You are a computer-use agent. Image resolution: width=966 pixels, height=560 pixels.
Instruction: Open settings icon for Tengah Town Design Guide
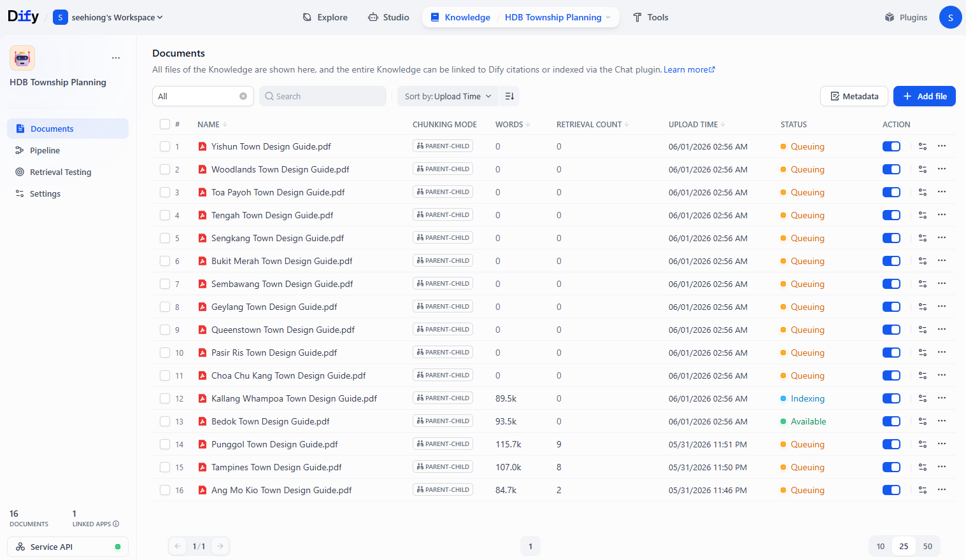(x=923, y=215)
